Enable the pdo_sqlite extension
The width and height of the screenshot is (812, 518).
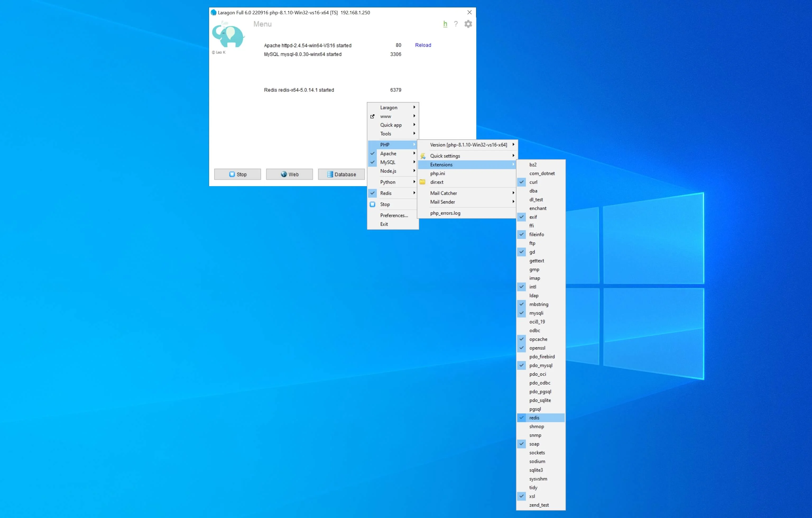(x=541, y=400)
